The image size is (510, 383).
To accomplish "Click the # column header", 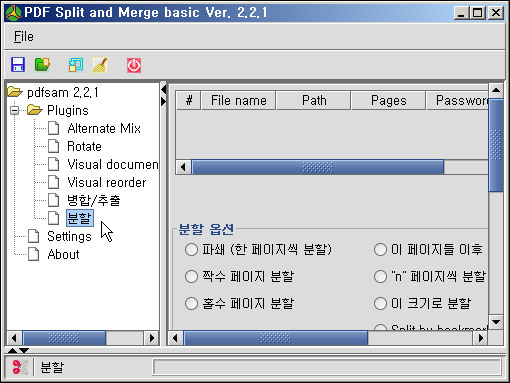I will tap(189, 100).
